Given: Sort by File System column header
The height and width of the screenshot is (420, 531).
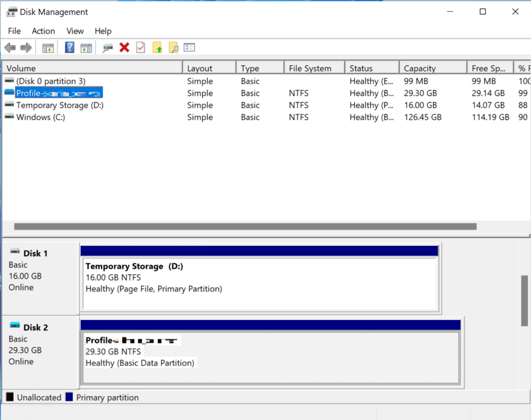Looking at the screenshot, I should (x=310, y=68).
